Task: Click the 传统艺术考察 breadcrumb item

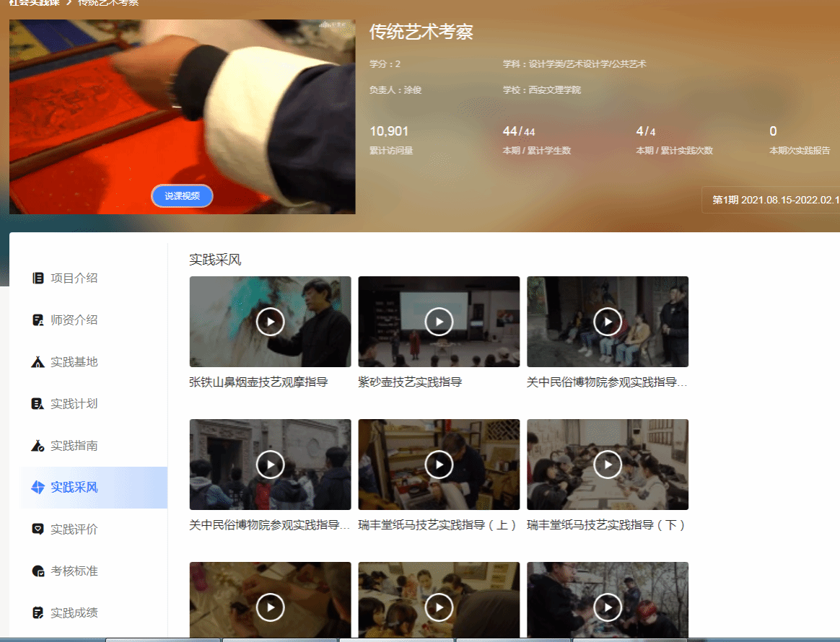Action: coord(108,3)
